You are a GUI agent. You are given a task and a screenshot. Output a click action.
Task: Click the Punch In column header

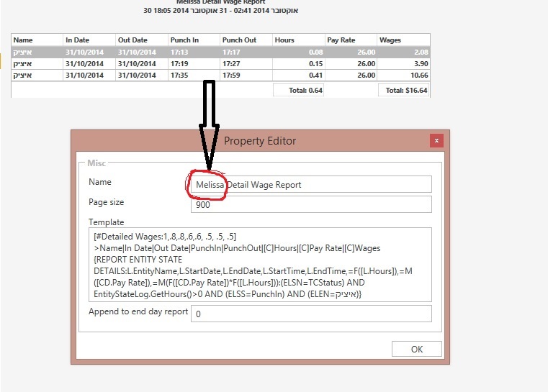pos(194,40)
